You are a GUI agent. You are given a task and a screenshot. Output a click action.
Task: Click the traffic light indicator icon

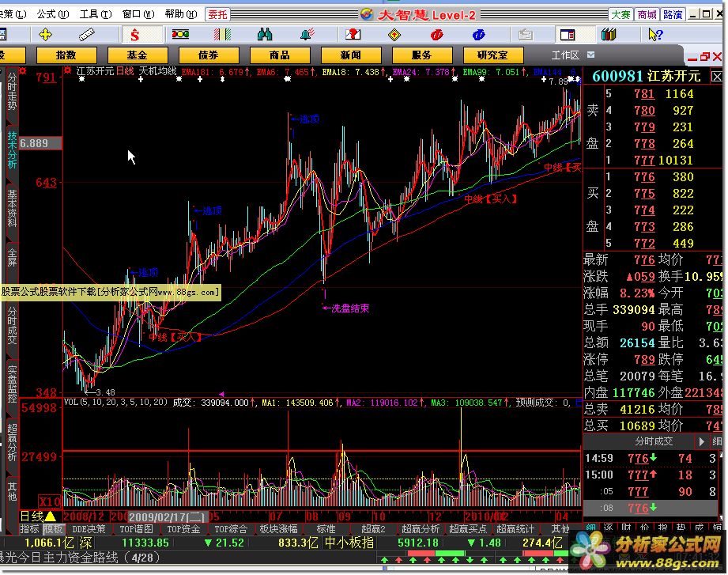pyautogui.click(x=181, y=35)
